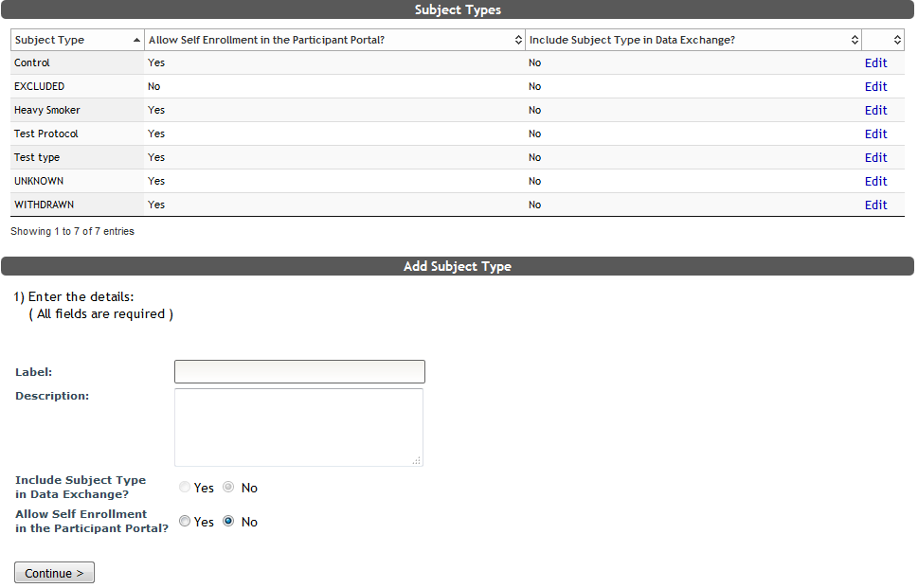918x588 pixels.
Task: Edit the Heavy Smoker subject type
Action: (x=874, y=110)
